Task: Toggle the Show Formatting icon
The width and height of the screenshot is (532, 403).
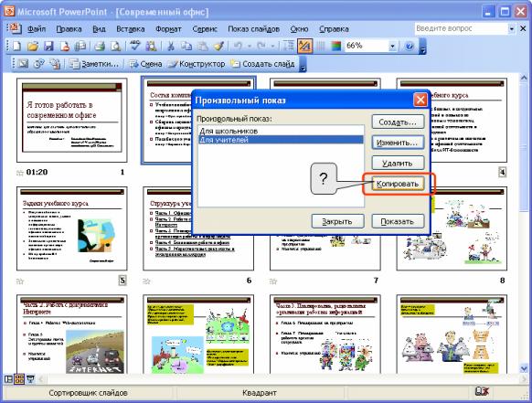Action: tap(304, 46)
